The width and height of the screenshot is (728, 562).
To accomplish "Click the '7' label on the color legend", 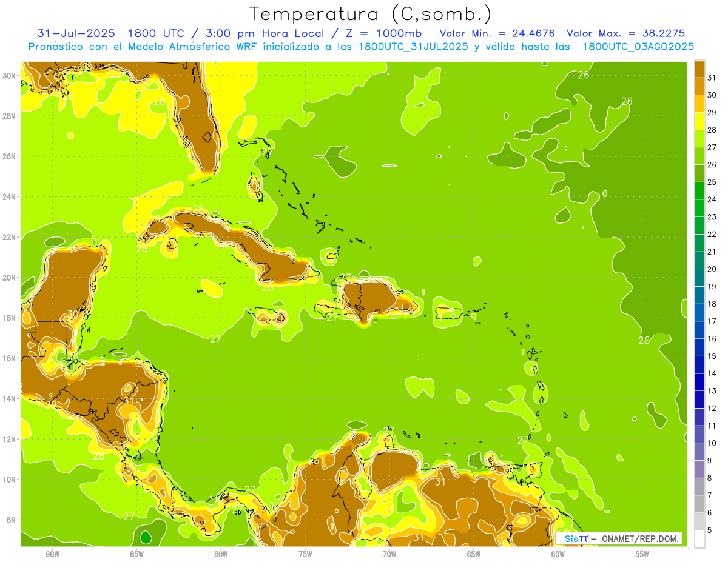I will click(710, 495).
